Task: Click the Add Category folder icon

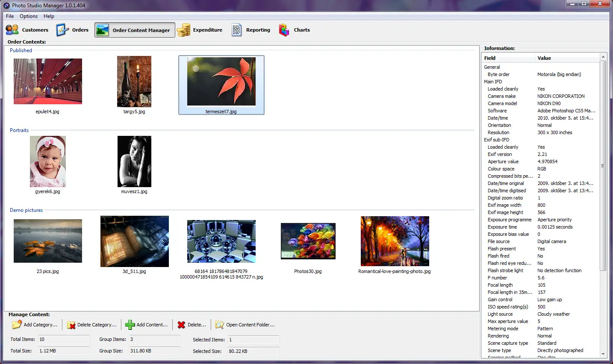Action: pyautogui.click(x=17, y=325)
